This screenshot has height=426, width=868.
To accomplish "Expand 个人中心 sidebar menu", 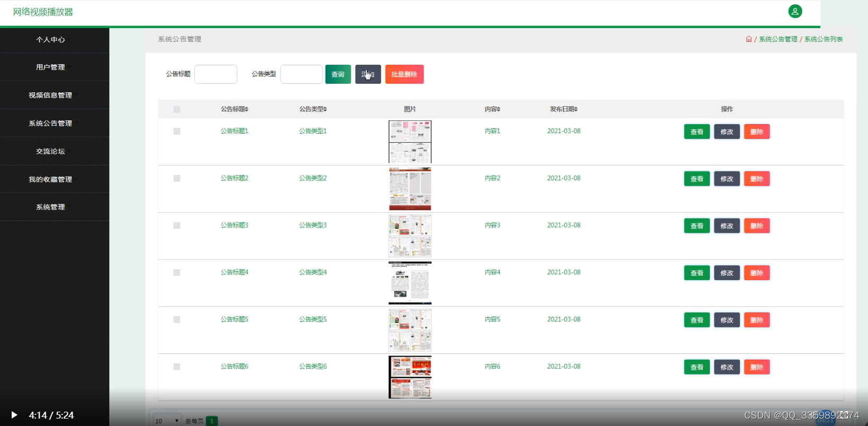I will point(54,40).
